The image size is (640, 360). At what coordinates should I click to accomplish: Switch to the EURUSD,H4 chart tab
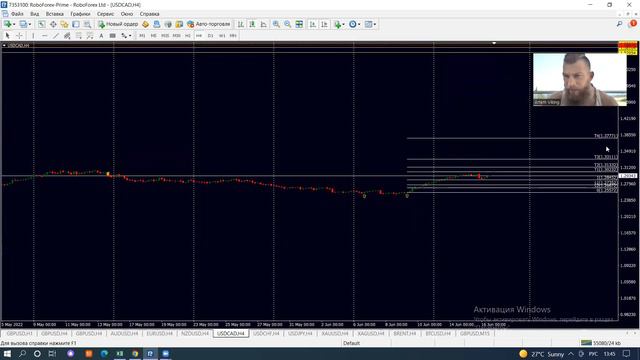[x=159, y=334]
